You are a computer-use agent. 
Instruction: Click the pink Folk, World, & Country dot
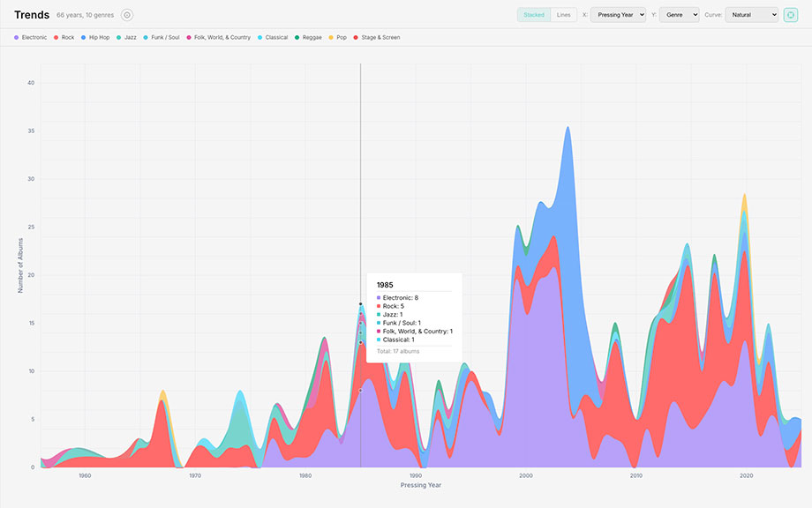(188, 38)
